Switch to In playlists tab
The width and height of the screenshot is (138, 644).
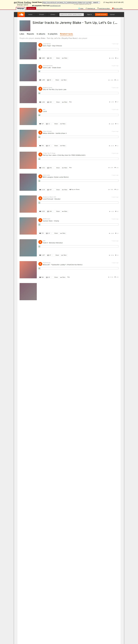tap(53, 34)
